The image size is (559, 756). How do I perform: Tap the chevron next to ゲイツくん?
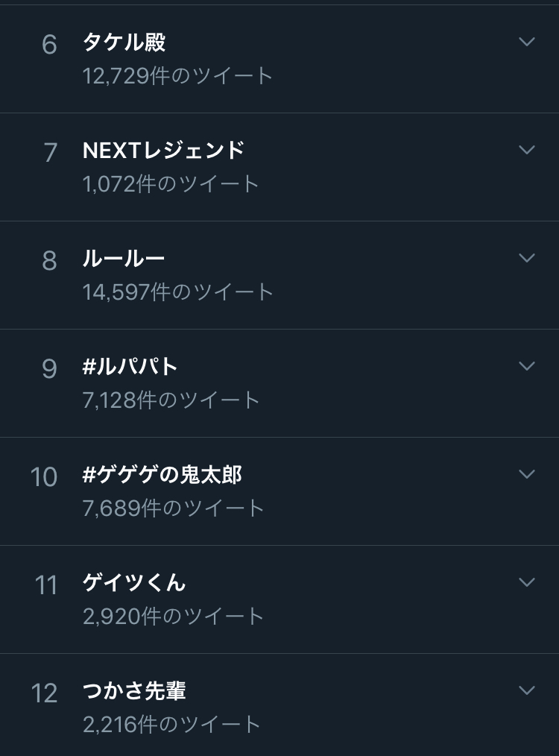click(527, 583)
